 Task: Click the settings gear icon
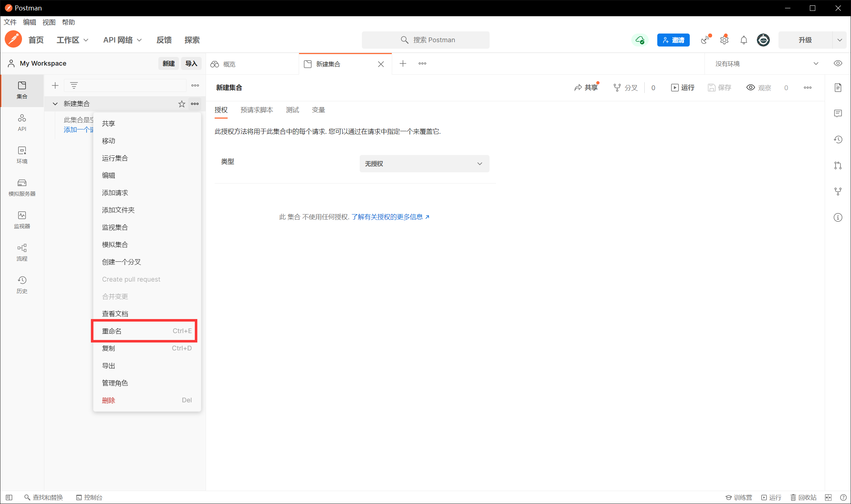click(724, 40)
